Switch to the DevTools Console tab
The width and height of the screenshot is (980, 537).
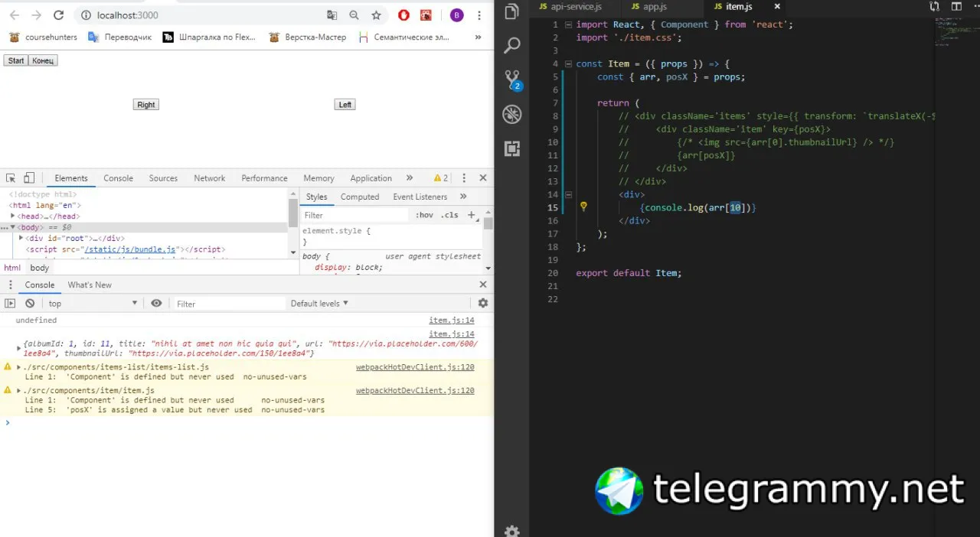[118, 178]
